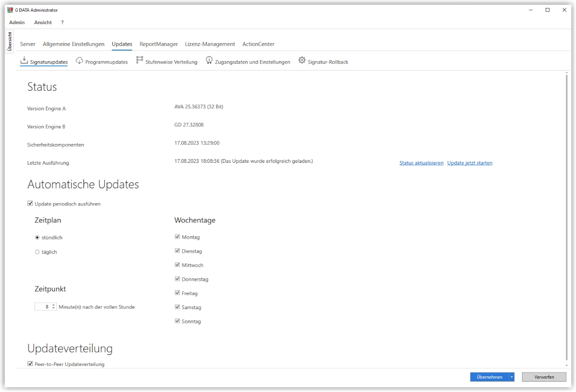576x392 pixels.
Task: Click the vertical scrollbar
Action: [x=567, y=218]
